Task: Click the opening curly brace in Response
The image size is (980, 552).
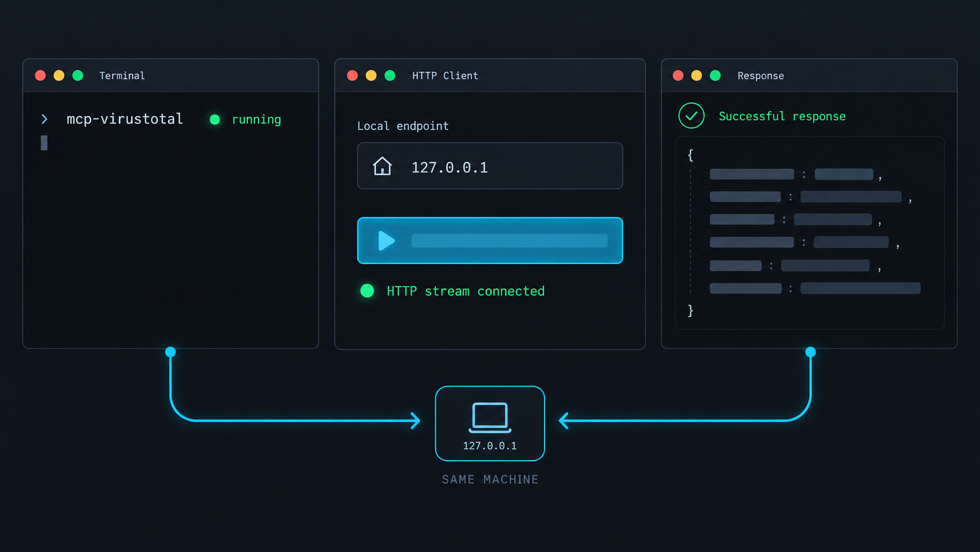Action: (x=690, y=155)
